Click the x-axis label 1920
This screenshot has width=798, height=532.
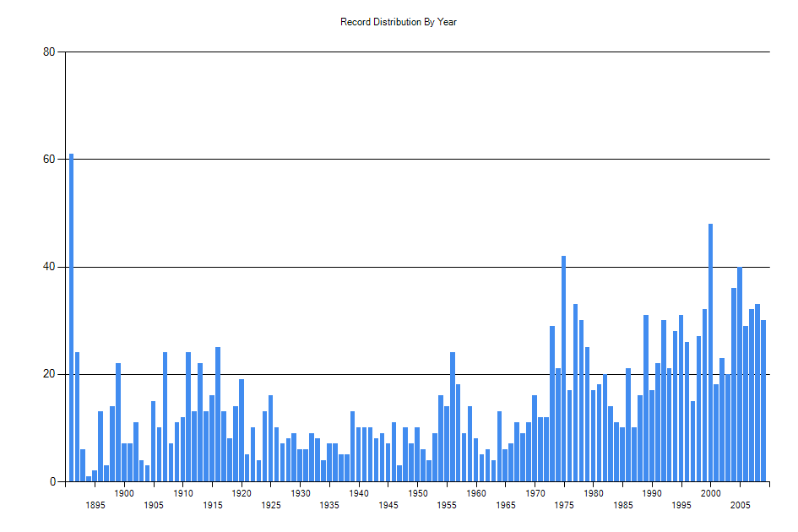tap(242, 493)
